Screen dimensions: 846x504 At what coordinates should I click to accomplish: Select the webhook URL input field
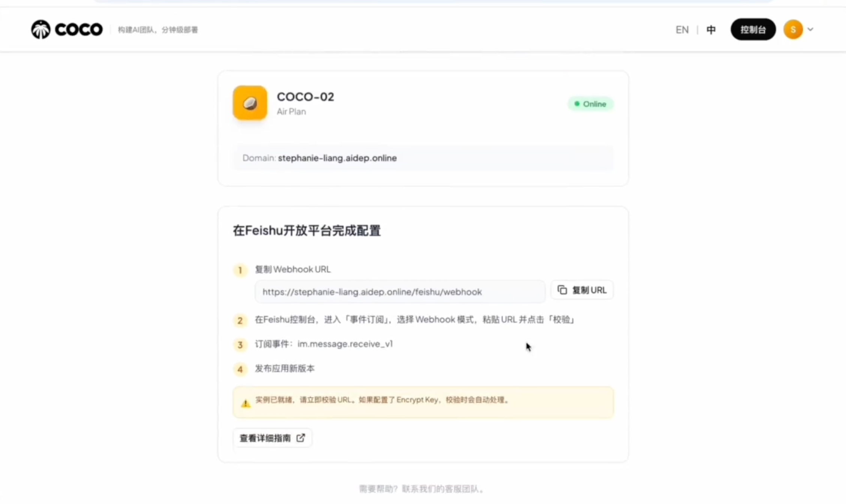(x=399, y=292)
